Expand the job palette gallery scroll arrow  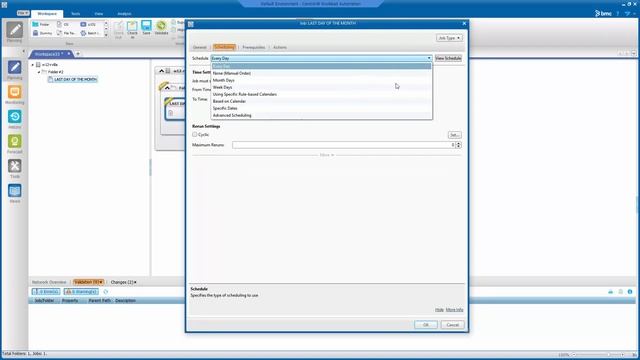click(x=106, y=36)
